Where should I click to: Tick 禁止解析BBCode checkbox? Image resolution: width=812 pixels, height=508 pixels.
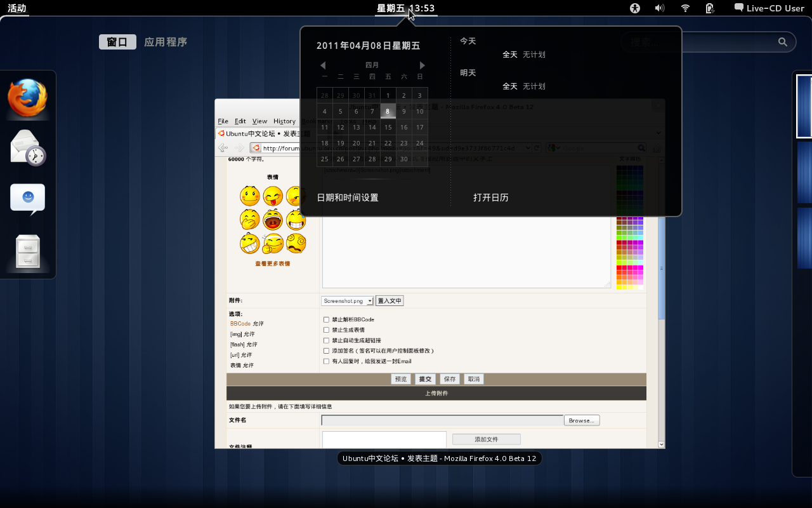tap(326, 319)
